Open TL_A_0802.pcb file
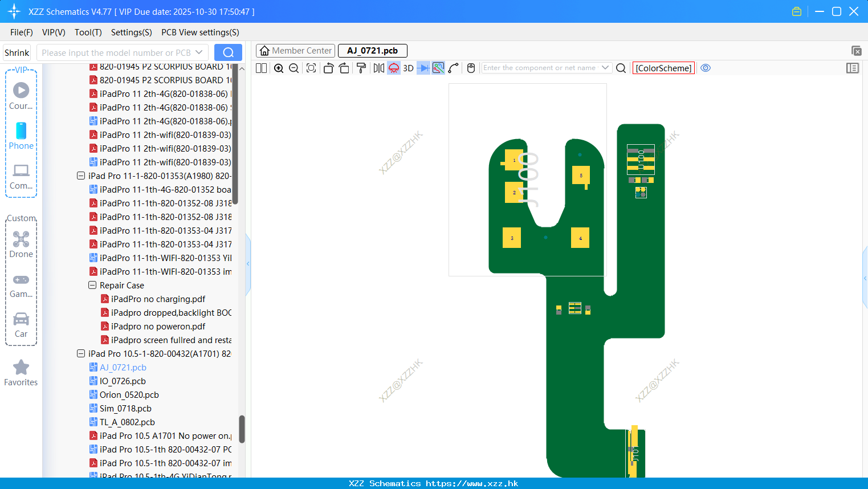This screenshot has width=868, height=489. [x=127, y=422]
